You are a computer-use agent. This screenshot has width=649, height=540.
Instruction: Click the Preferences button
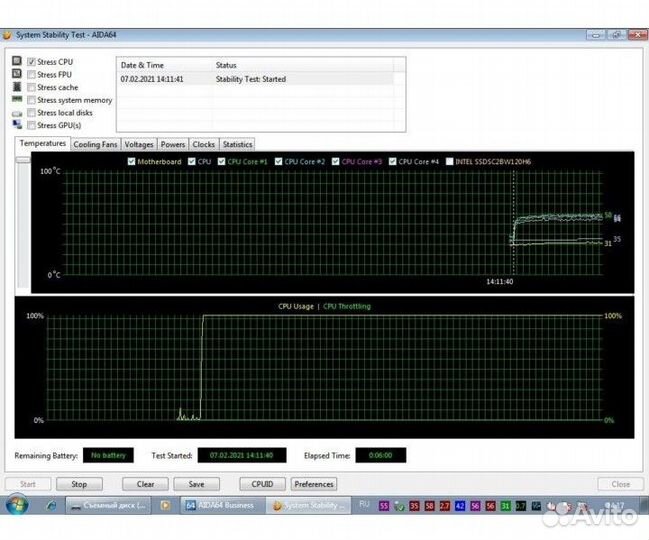click(x=313, y=484)
